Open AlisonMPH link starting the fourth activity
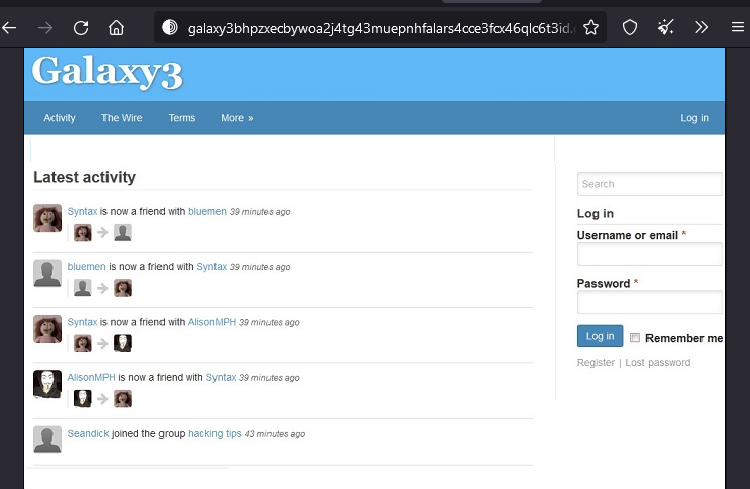This screenshot has width=750, height=489. 91,378
